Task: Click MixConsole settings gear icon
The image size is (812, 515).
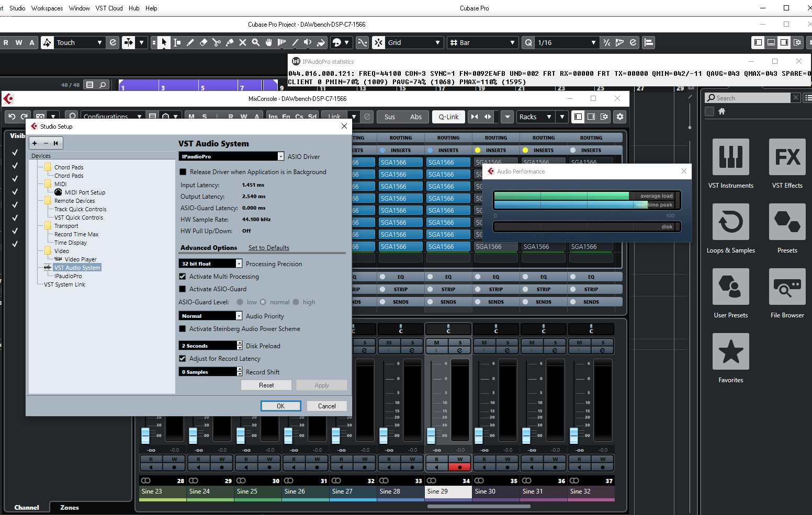Action: click(x=620, y=117)
